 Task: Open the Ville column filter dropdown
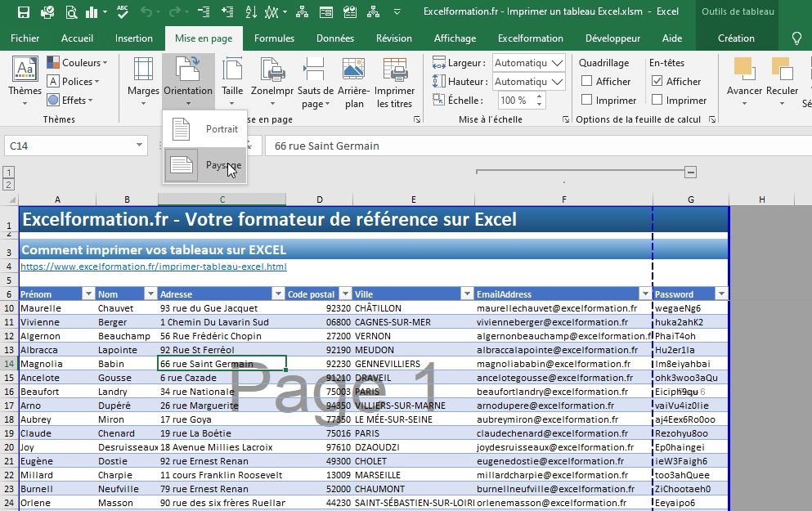(x=467, y=294)
